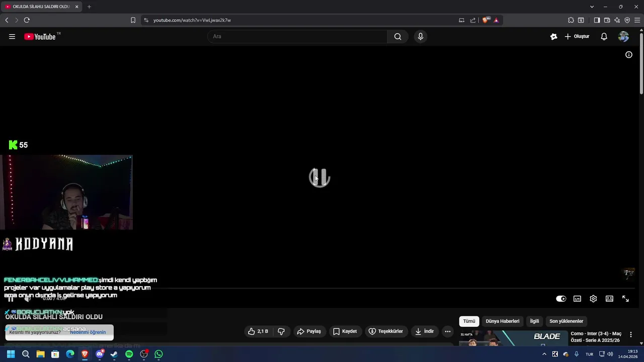644x362 pixels.
Task: Focus the YouTube search box
Action: 297,37
